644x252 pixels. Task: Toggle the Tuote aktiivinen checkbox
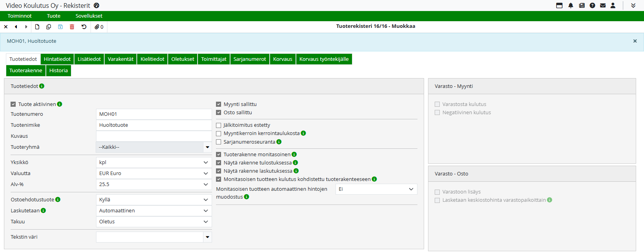coord(13,104)
